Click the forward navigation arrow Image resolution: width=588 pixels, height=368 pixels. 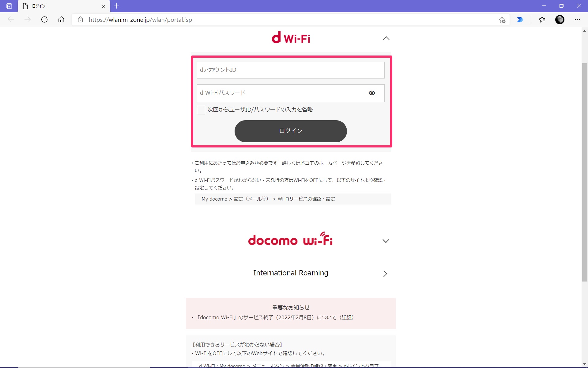point(28,20)
